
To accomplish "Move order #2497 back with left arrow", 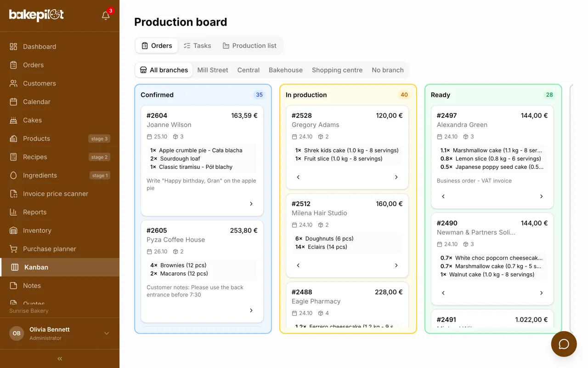I will coord(443,196).
